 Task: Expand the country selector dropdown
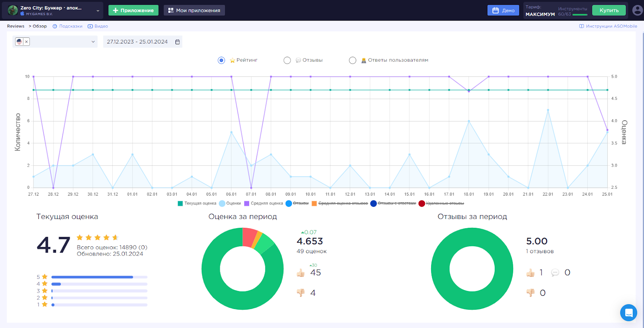pos(93,41)
